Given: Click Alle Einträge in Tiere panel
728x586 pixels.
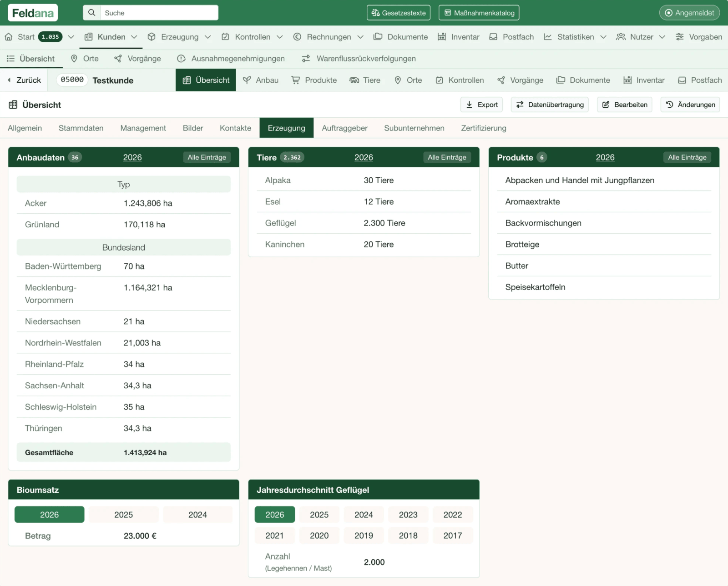Looking at the screenshot, I should click(447, 157).
